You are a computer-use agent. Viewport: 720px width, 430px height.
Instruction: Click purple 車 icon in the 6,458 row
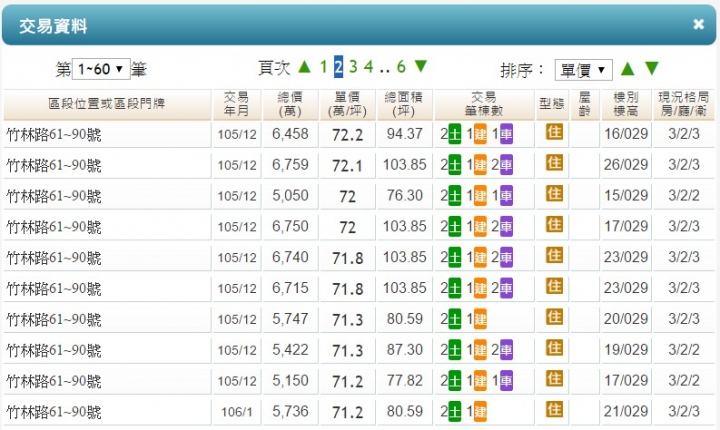[x=506, y=134]
